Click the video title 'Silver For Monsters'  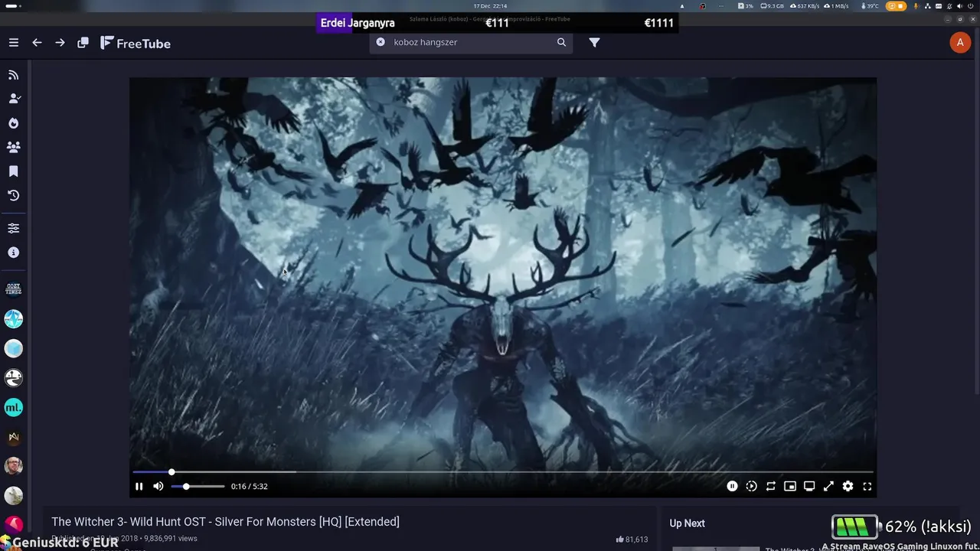pyautogui.click(x=225, y=521)
